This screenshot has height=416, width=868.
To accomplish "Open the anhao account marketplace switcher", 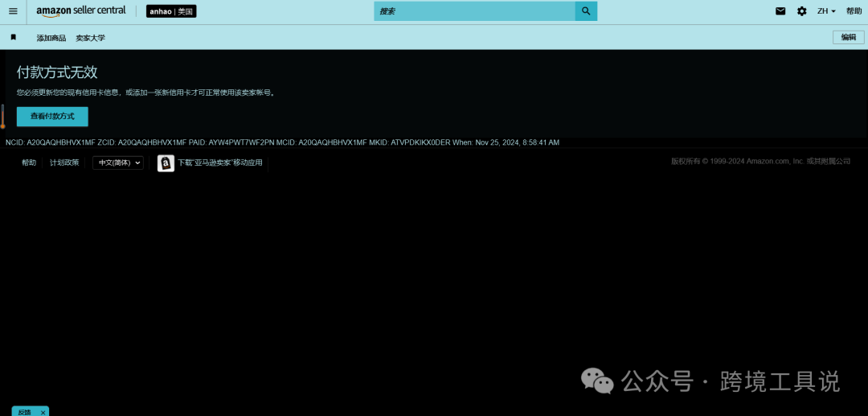I will (x=172, y=11).
